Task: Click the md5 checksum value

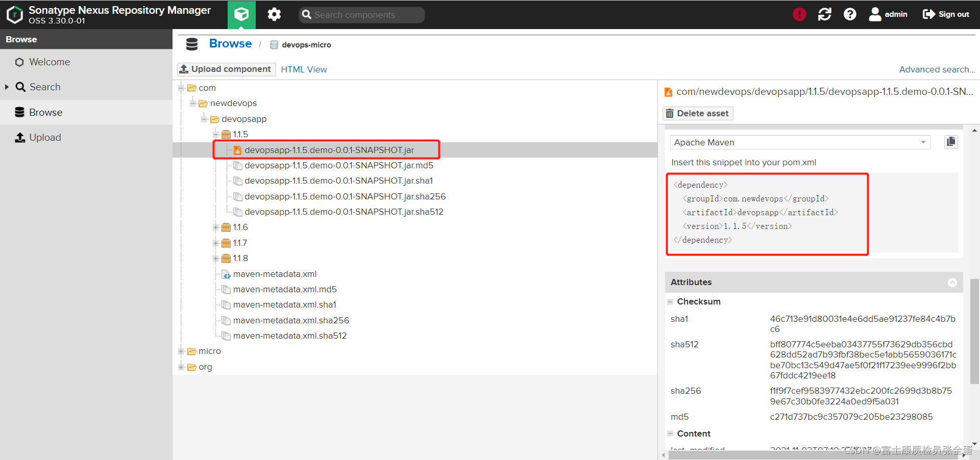Action: (x=851, y=417)
